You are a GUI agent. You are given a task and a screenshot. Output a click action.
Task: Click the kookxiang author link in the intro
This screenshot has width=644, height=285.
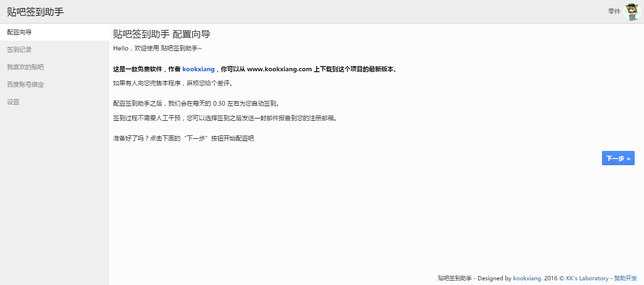click(x=198, y=69)
